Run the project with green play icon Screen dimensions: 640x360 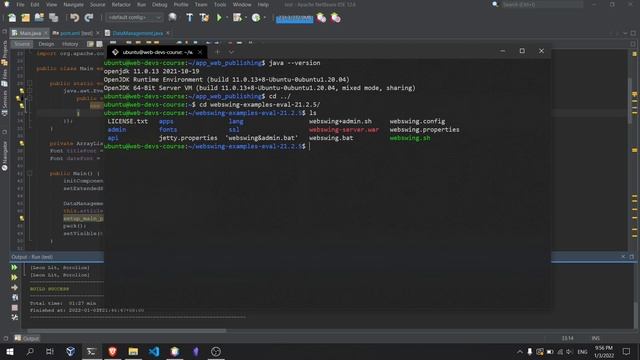[219, 18]
